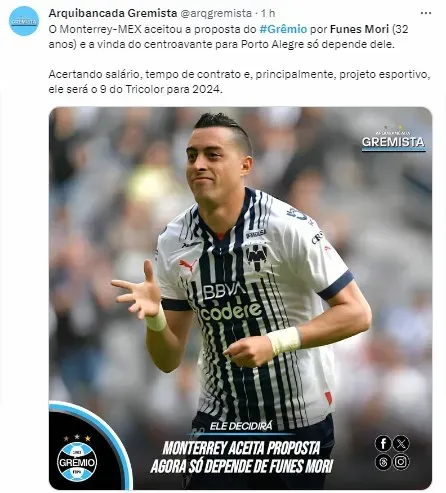Open the @arqgremista handle link
The width and height of the screenshot is (446, 493).
pyautogui.click(x=216, y=13)
